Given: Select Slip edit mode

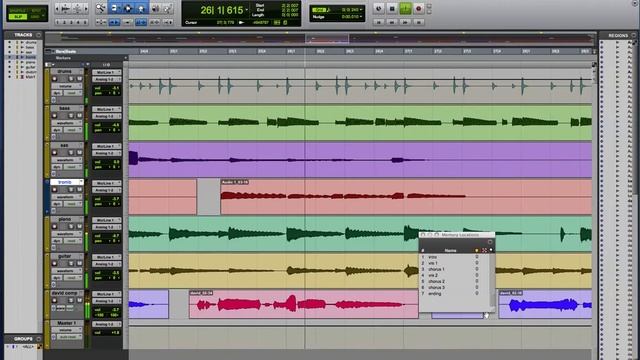Looking at the screenshot, I should (18, 17).
